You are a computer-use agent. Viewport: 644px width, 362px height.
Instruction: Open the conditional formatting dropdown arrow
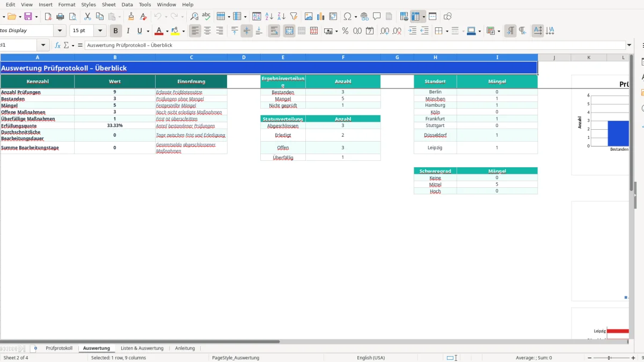(500, 31)
